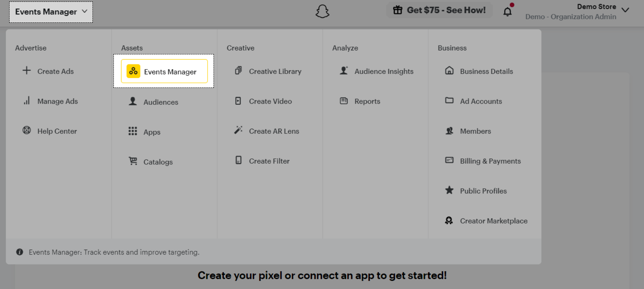Click the info icon in the menu footer

pos(19,252)
